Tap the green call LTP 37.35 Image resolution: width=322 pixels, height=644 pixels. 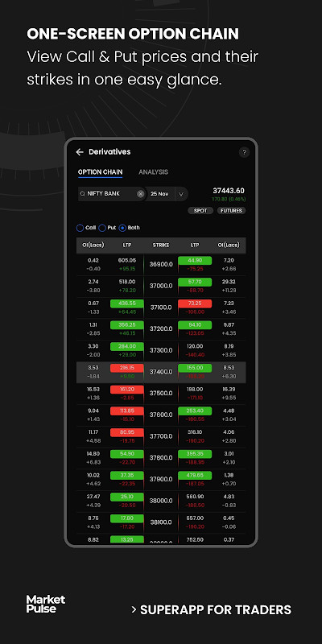pyautogui.click(x=127, y=476)
